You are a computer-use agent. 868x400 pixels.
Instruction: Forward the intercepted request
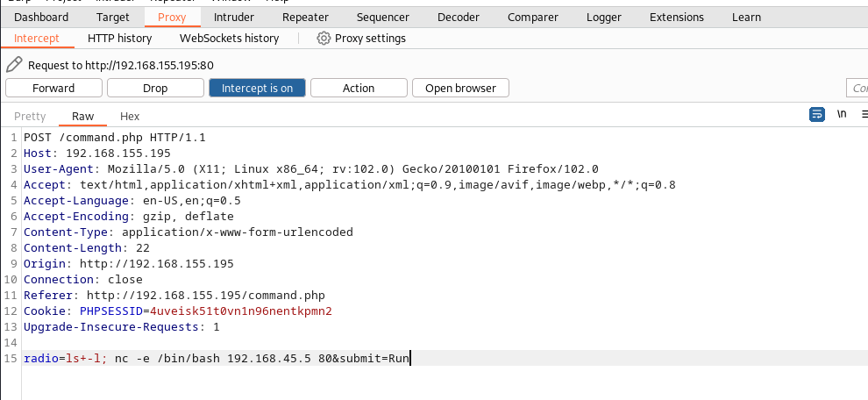(x=53, y=88)
